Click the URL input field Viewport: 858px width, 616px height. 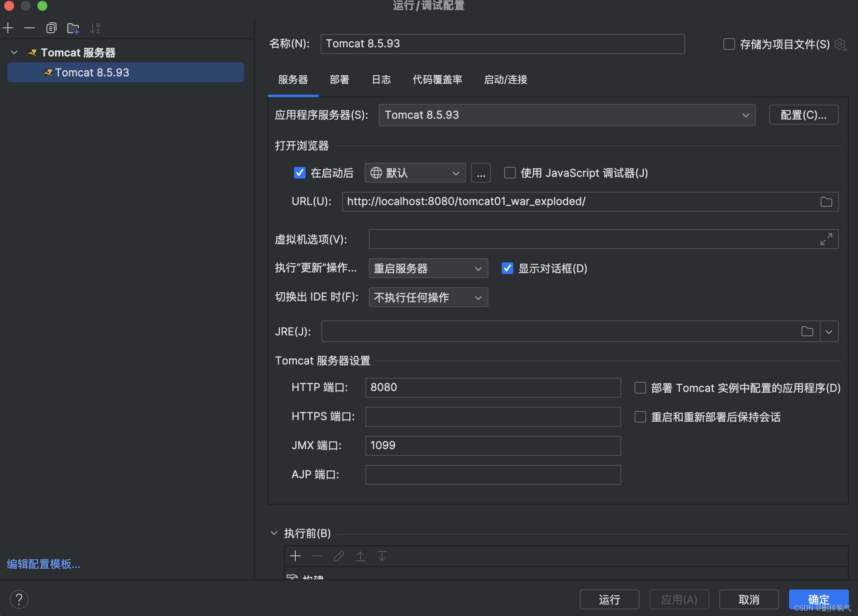coord(590,202)
